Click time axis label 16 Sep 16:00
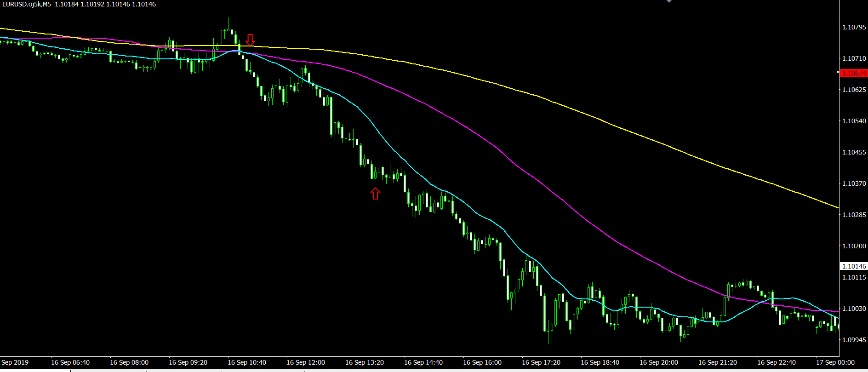This screenshot has width=868, height=372. coord(482,362)
